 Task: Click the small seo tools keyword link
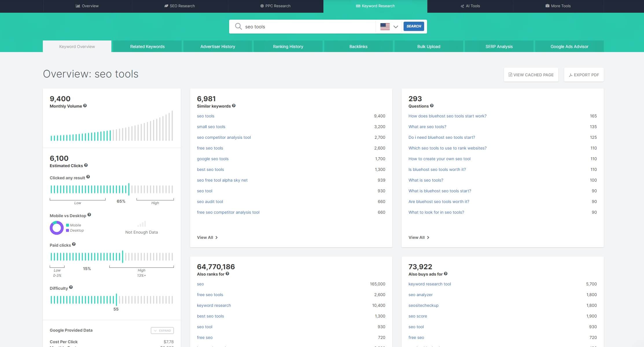(x=211, y=126)
